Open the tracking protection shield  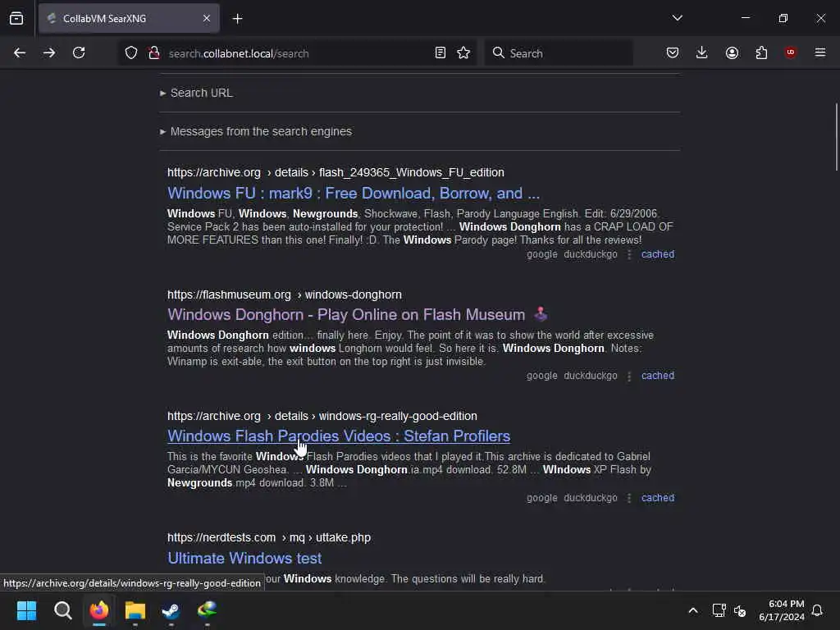[x=131, y=53]
